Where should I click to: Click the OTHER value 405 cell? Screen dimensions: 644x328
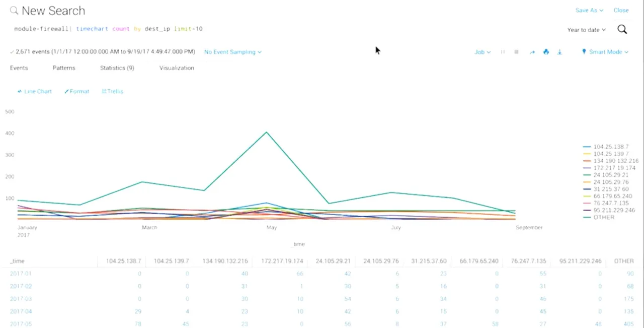point(629,324)
